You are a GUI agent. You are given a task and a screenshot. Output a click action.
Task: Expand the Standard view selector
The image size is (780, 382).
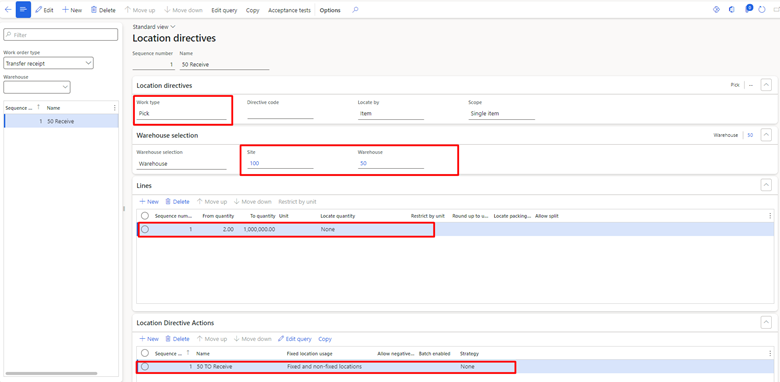pos(154,27)
